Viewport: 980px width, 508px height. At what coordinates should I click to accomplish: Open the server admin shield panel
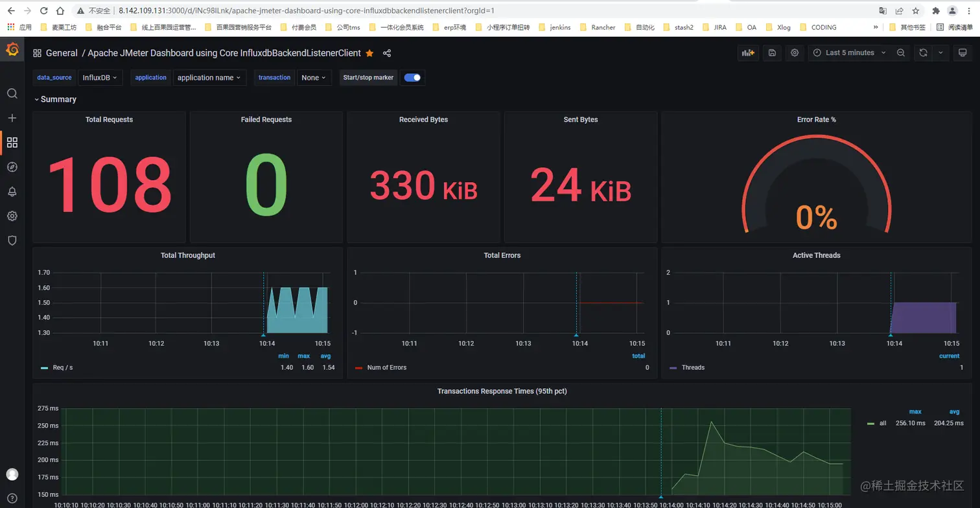(x=12, y=240)
